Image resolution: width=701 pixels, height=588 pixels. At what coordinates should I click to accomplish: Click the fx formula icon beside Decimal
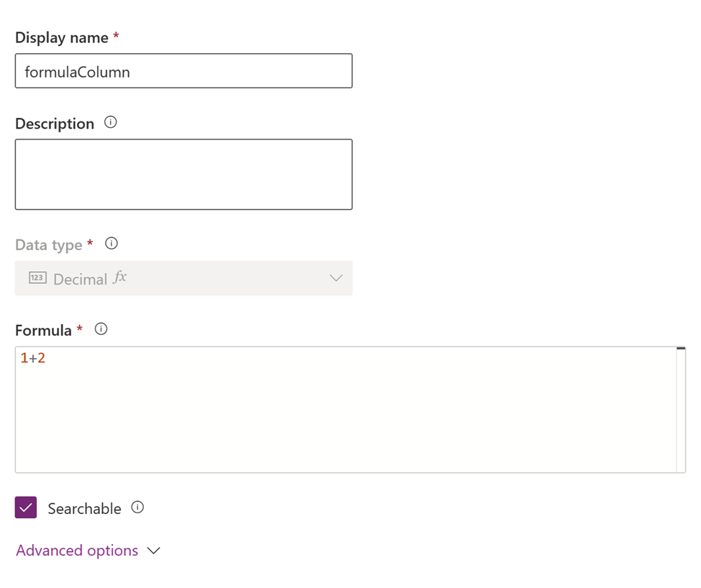coord(120,277)
